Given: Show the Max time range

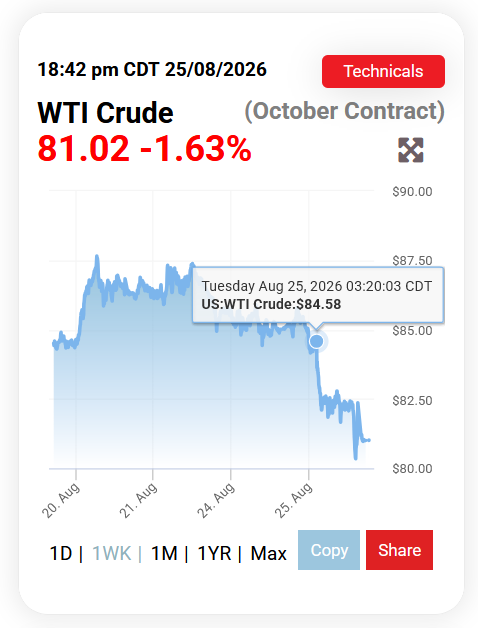Looking at the screenshot, I should [268, 554].
